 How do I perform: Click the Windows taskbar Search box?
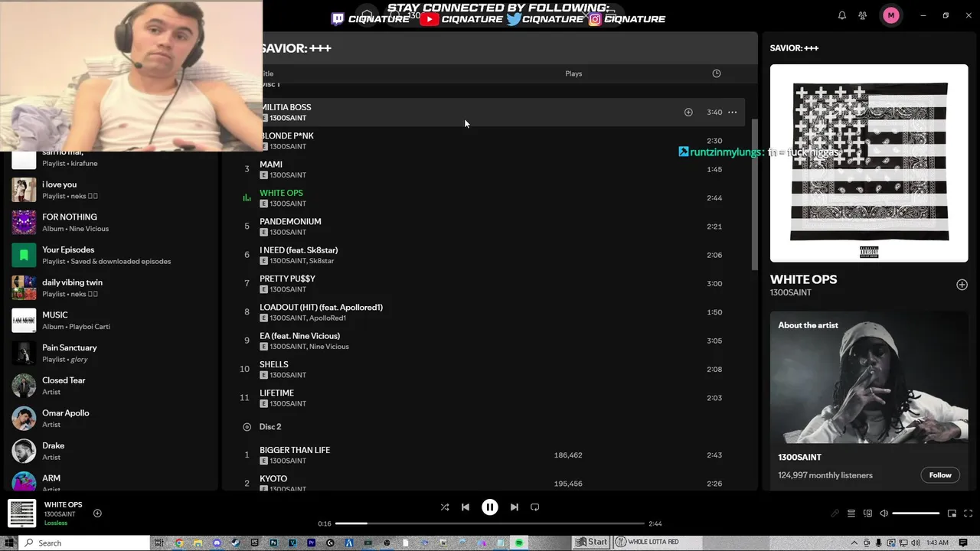click(x=83, y=543)
